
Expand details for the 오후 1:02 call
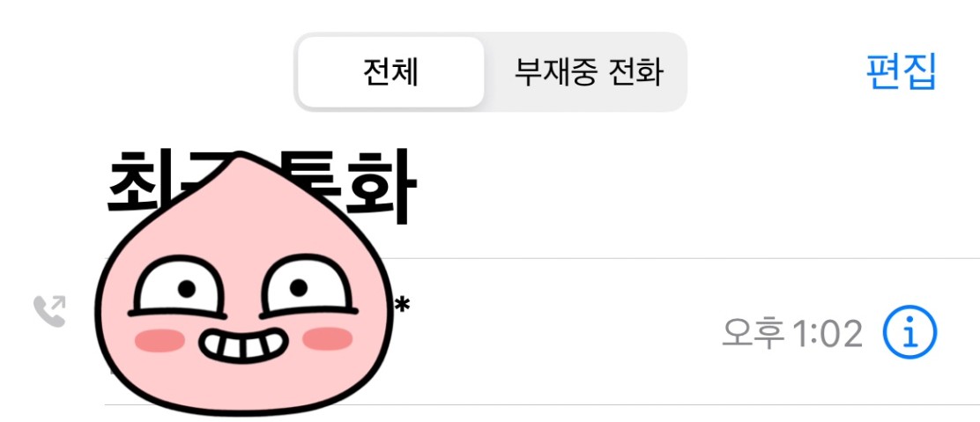point(909,332)
